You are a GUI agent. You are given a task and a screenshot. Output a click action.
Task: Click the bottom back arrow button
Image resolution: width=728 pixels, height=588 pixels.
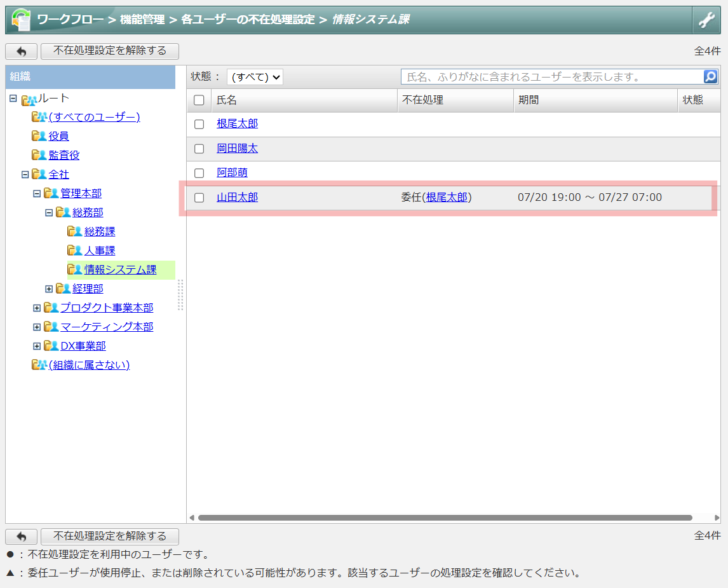22,537
